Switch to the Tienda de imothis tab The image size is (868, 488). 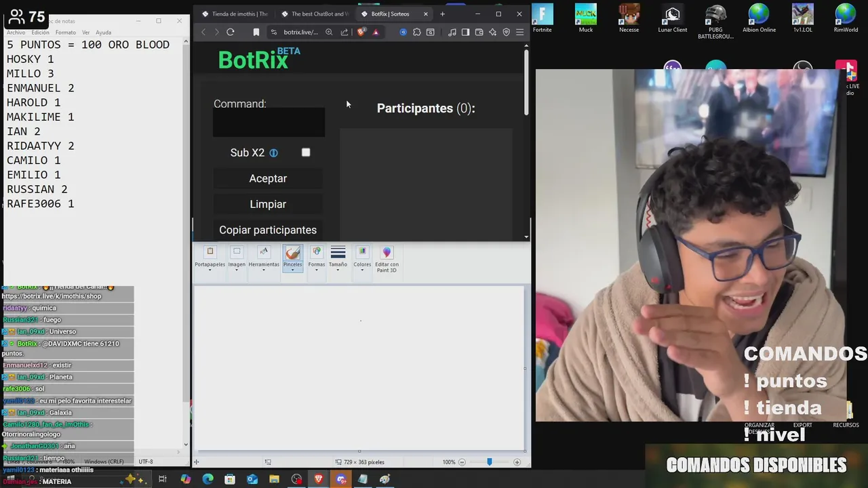coord(235,14)
